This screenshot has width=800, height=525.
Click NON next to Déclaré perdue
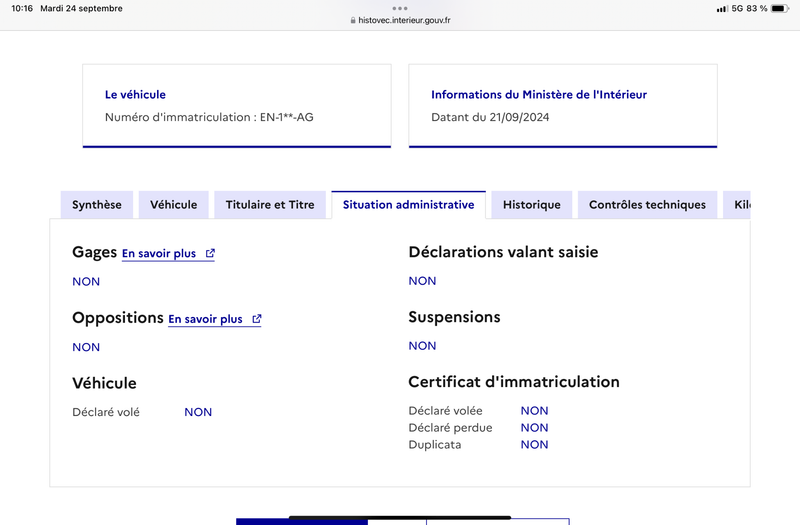coord(534,428)
